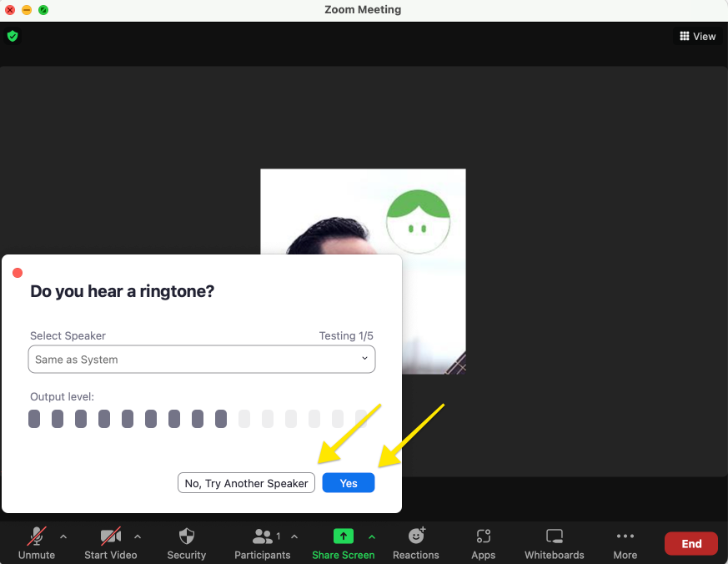The image size is (728, 564).
Task: Open the Security shield options
Action: 187,536
